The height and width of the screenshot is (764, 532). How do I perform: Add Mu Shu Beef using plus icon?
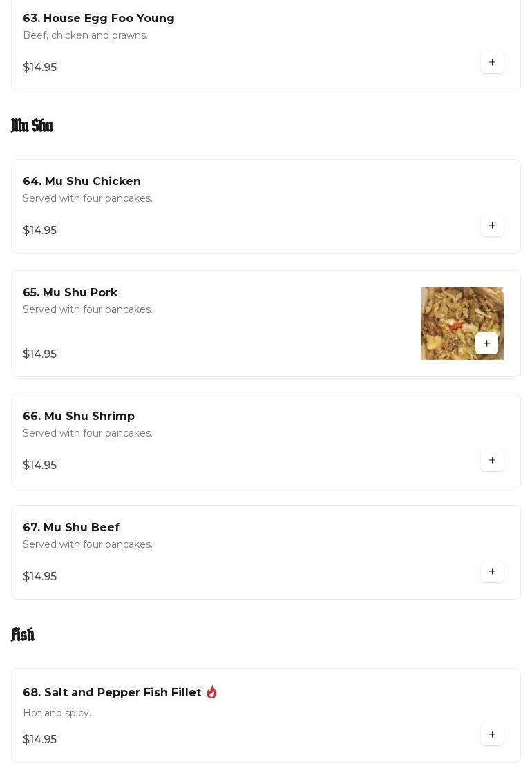click(492, 571)
